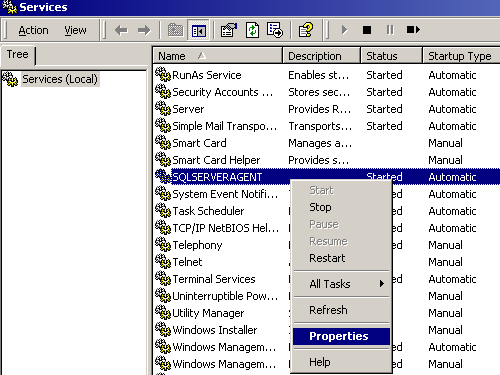Choose Restart from the context menu
The height and width of the screenshot is (375, 500).
pos(341,258)
